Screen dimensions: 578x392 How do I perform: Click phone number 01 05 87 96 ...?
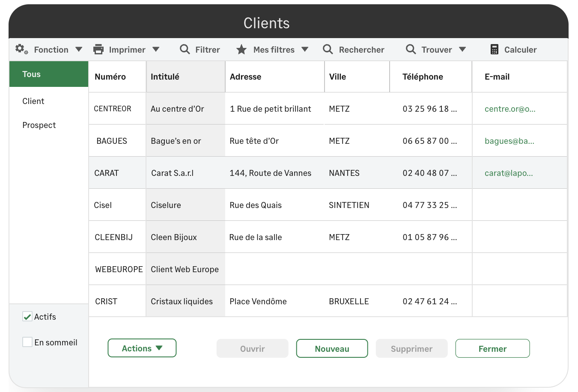pos(430,237)
